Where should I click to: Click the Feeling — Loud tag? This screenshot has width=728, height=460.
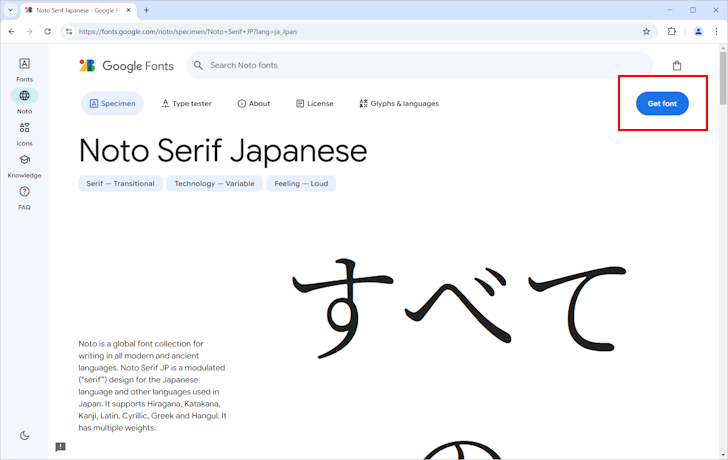pos(301,183)
